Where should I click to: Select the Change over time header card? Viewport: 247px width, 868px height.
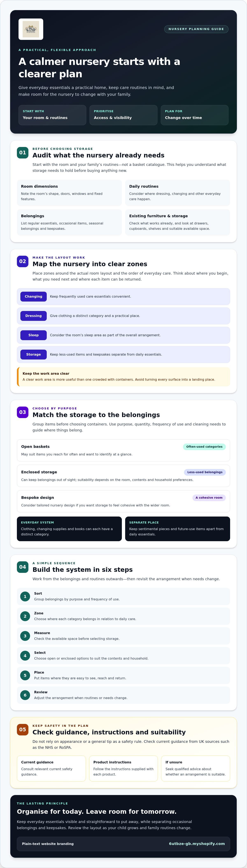click(x=194, y=115)
